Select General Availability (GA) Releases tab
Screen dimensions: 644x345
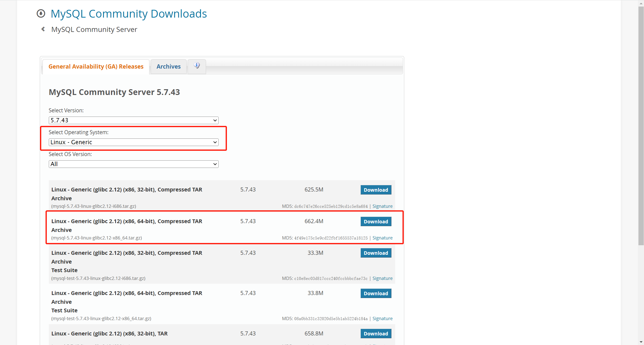coord(96,67)
